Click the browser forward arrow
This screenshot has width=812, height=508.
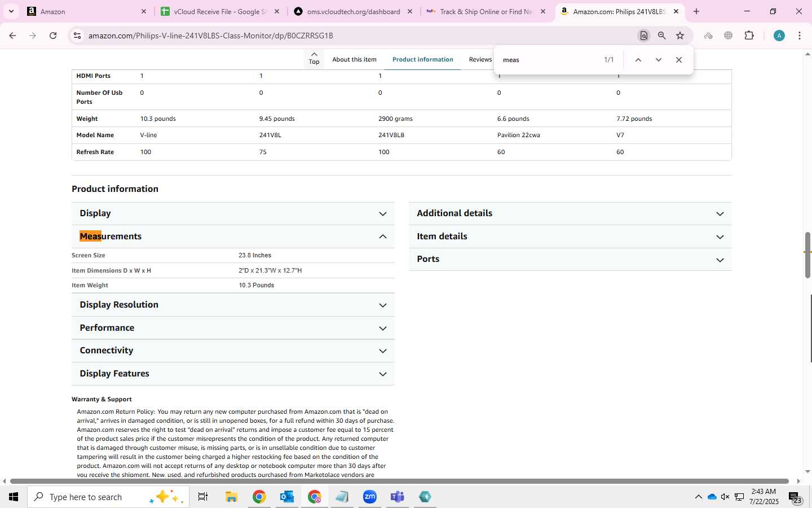point(33,36)
